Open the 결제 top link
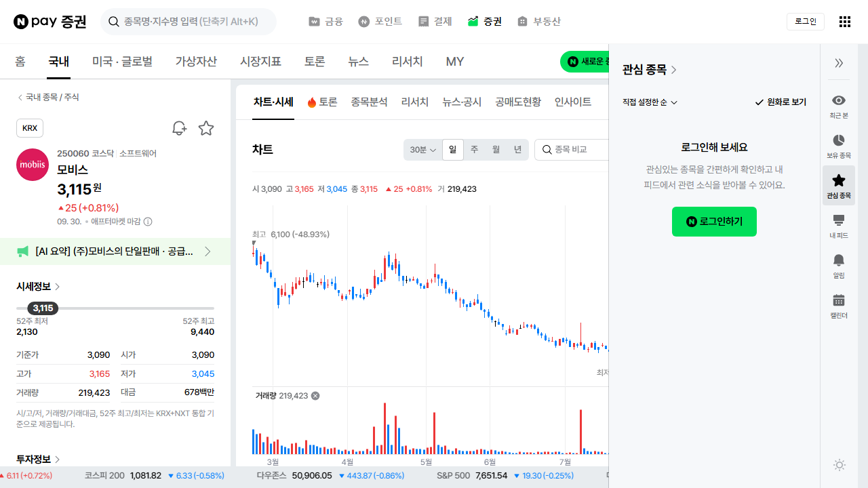The image size is (868, 488). [x=435, y=22]
